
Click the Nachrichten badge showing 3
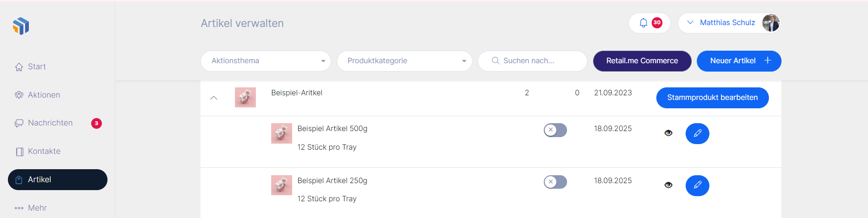pos(96,123)
